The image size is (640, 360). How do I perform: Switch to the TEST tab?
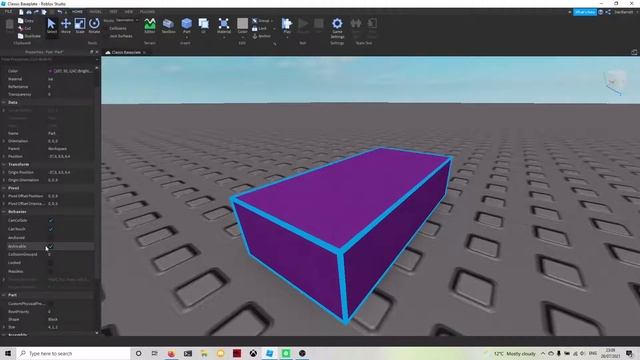coord(113,12)
